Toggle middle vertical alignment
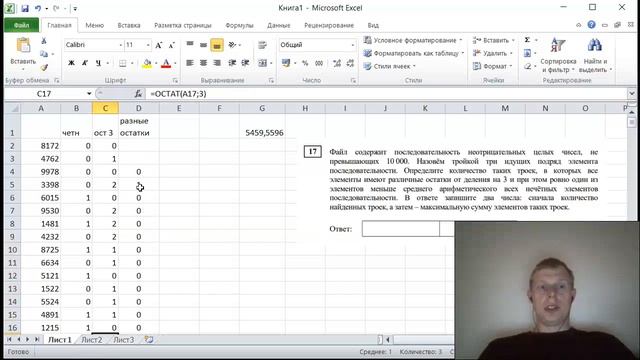The image size is (640, 360). (x=203, y=44)
